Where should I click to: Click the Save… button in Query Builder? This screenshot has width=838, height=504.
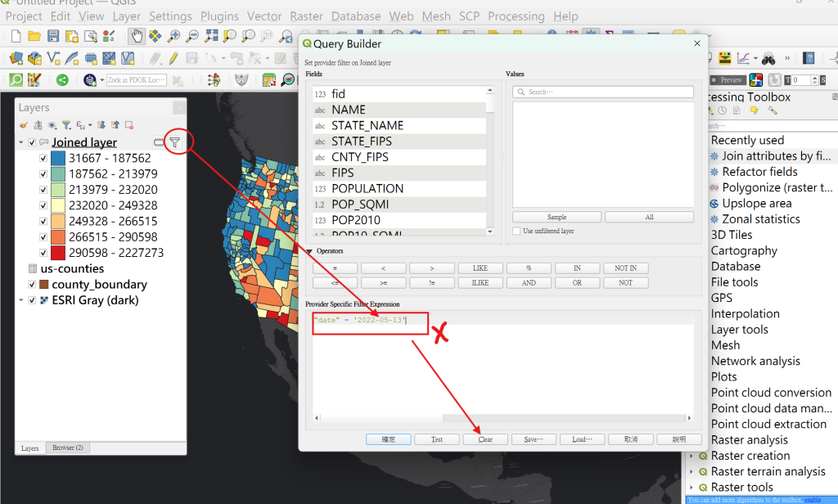(534, 439)
